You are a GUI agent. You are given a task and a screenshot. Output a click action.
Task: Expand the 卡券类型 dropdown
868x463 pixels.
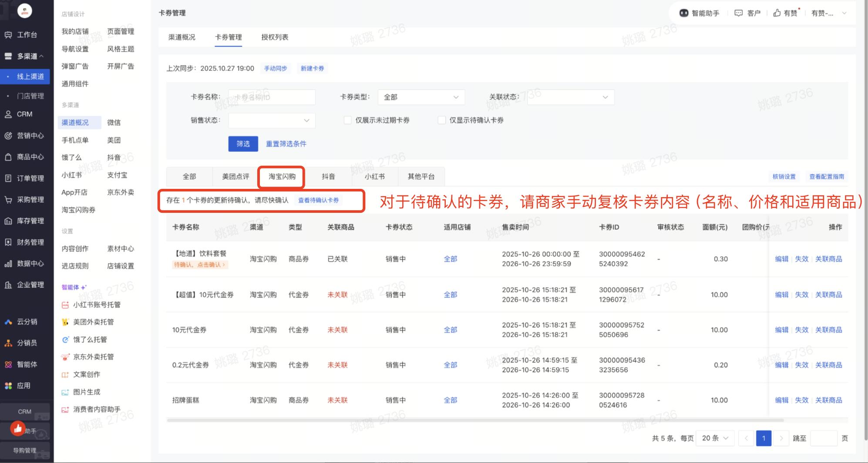[x=421, y=97]
